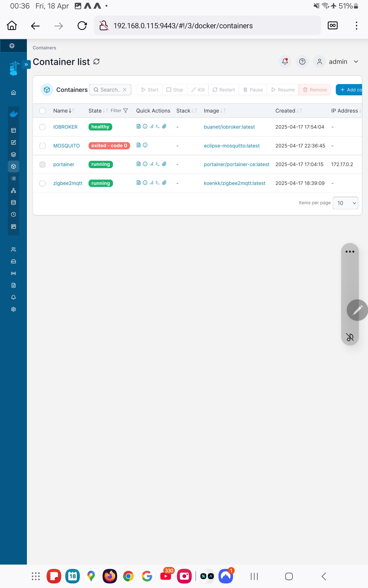This screenshot has width=368, height=588.
Task: Click the Resume containers button
Action: (x=283, y=90)
